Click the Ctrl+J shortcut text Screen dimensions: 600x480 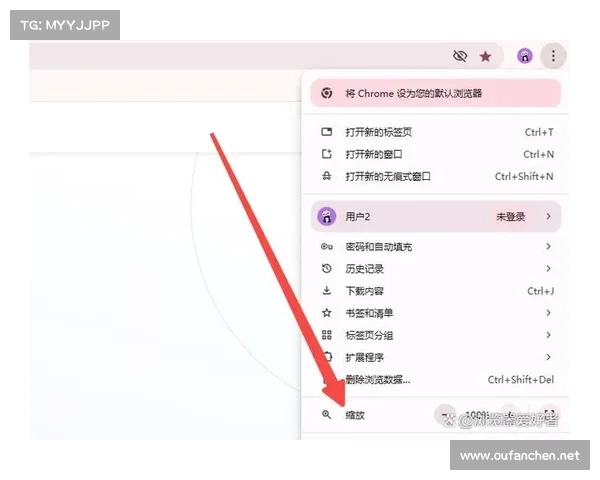pyautogui.click(x=540, y=291)
